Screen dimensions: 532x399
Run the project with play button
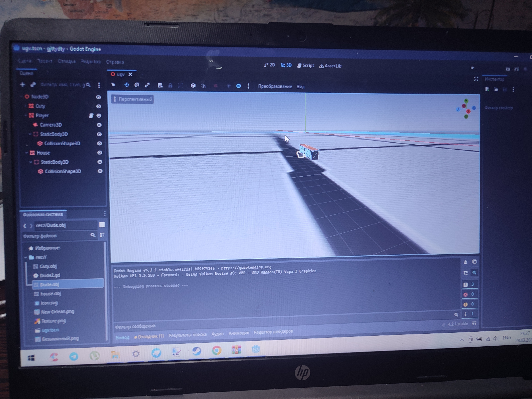click(x=472, y=68)
